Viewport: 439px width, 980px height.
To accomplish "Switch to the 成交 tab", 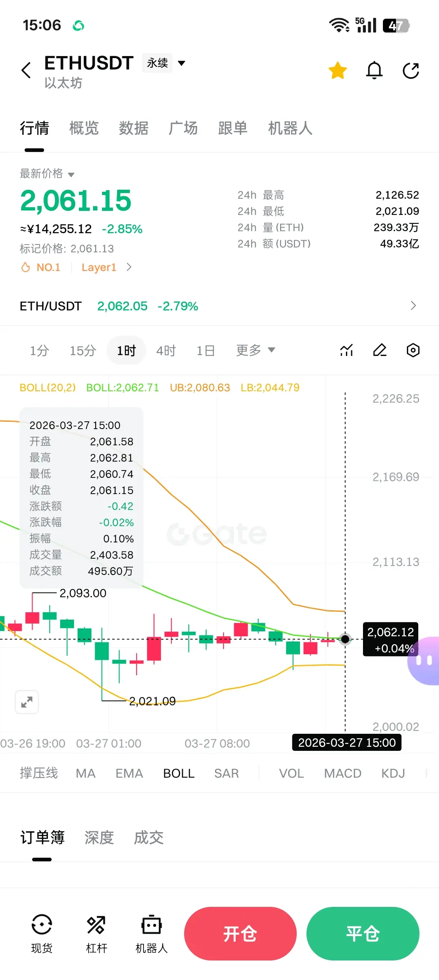I will click(x=149, y=837).
